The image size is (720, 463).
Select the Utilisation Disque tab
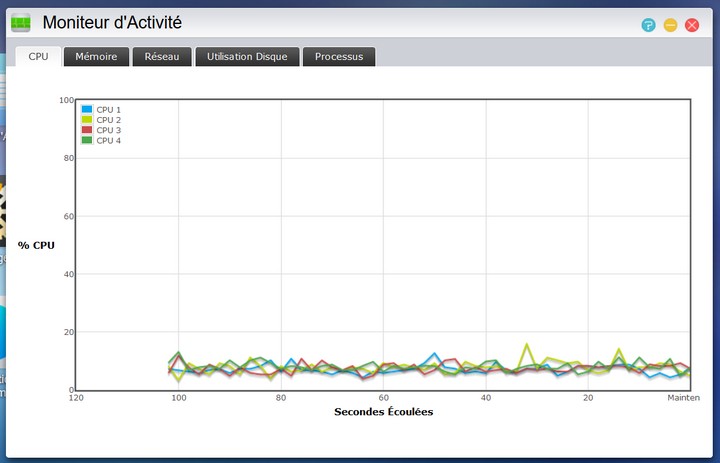pyautogui.click(x=248, y=56)
